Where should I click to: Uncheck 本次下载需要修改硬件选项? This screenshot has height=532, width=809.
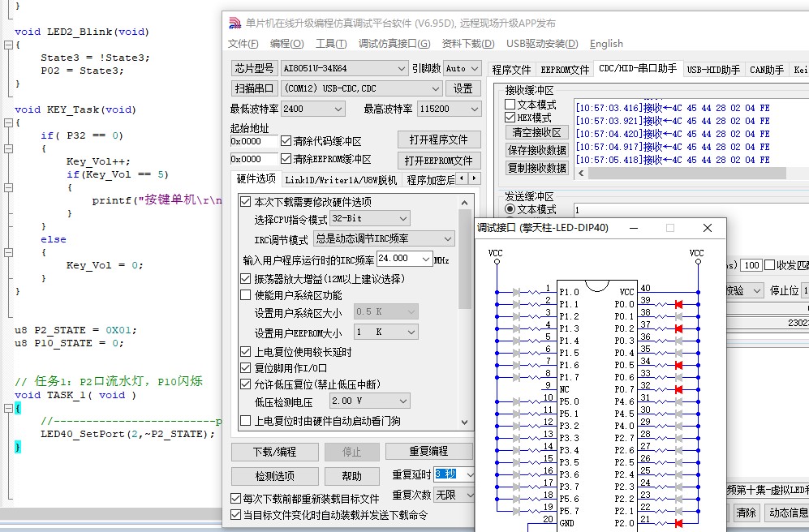click(246, 202)
